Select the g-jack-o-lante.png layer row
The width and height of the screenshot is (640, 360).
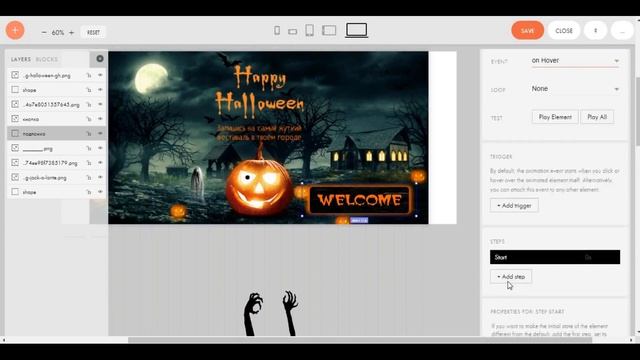click(56, 177)
